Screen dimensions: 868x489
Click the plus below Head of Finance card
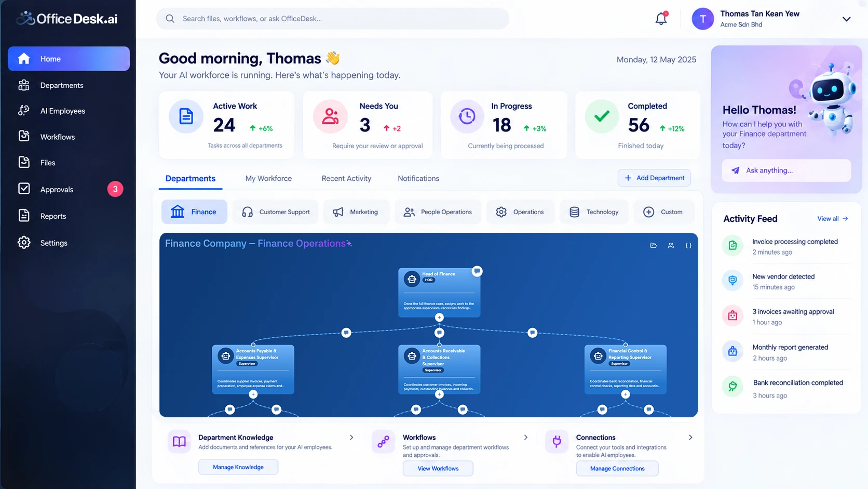coord(439,318)
